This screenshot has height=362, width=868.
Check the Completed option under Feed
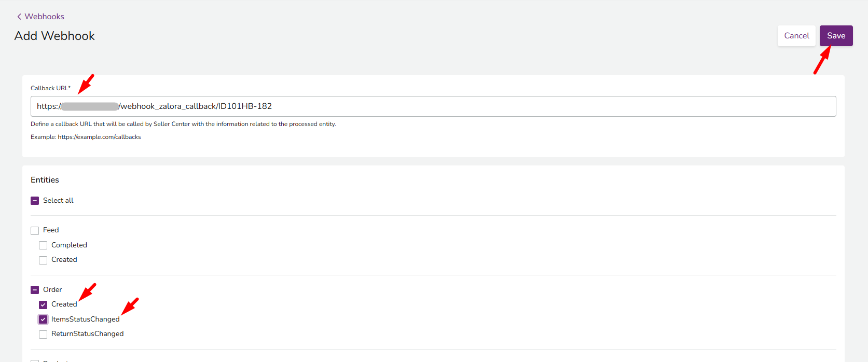tap(43, 245)
